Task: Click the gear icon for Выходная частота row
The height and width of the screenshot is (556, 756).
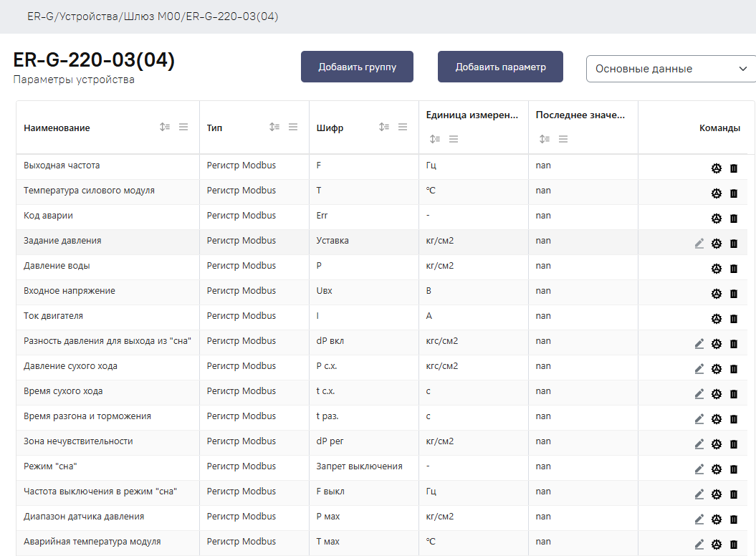Action: click(716, 168)
